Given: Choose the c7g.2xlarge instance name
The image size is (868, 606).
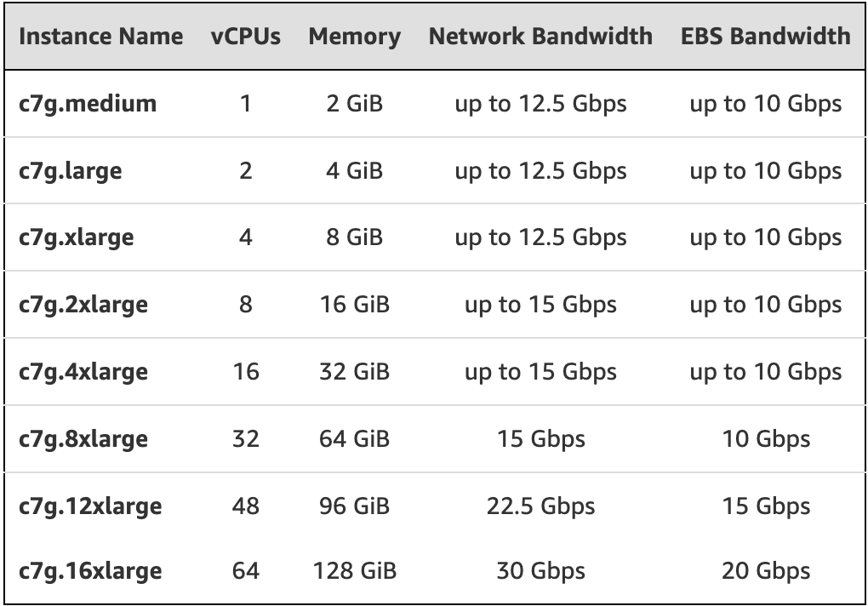Looking at the screenshot, I should pos(83,305).
